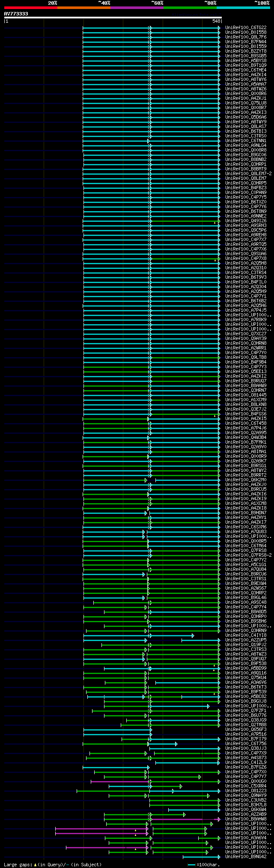
Task: Click the orange ~40% identity legend segment
Action: [84, 7]
